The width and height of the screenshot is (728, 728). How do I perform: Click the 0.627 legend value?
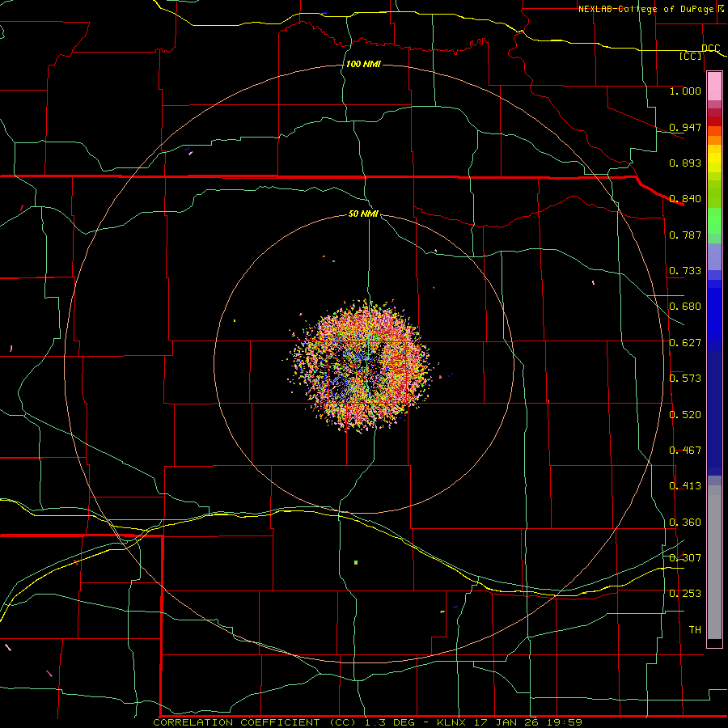pyautogui.click(x=685, y=343)
